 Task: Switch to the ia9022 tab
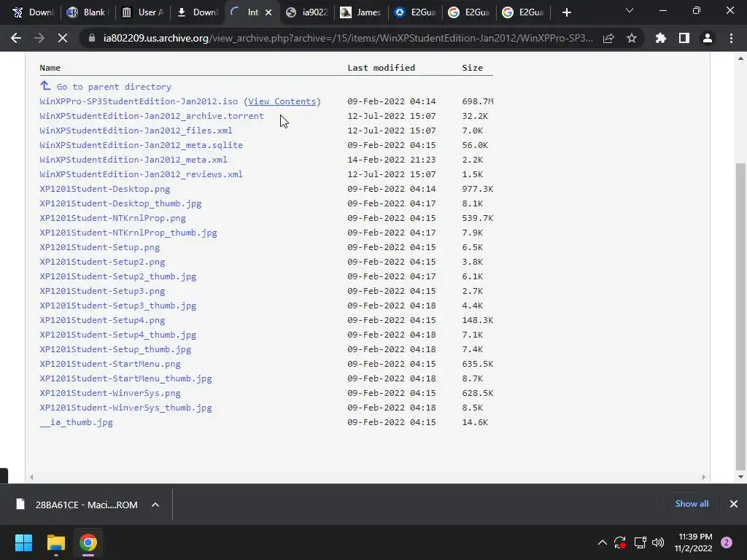click(307, 12)
